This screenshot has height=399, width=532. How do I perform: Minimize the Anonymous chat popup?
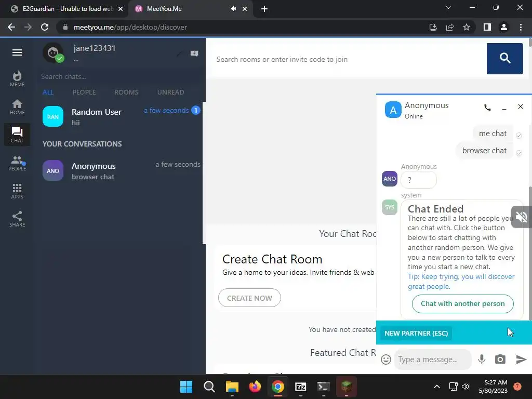504,108
